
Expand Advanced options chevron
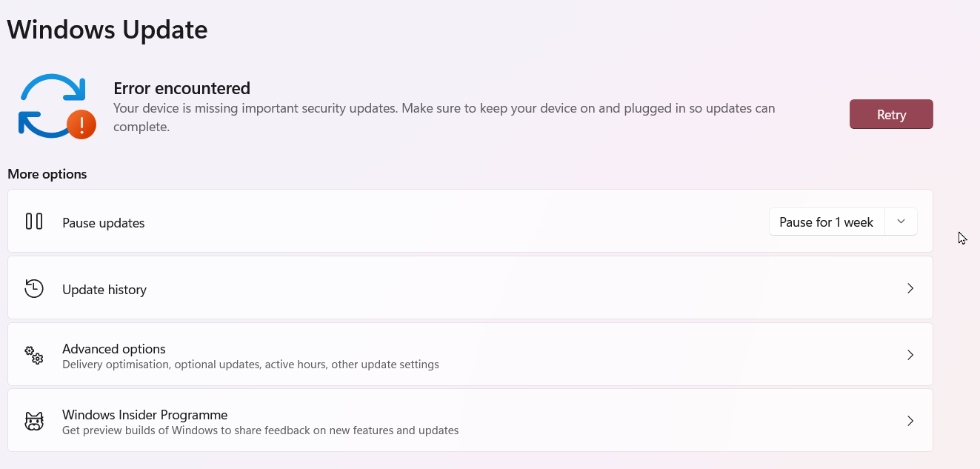(x=910, y=355)
